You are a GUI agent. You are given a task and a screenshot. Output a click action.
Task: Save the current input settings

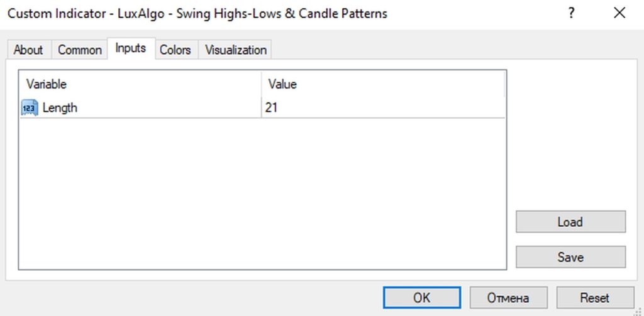coord(570,257)
